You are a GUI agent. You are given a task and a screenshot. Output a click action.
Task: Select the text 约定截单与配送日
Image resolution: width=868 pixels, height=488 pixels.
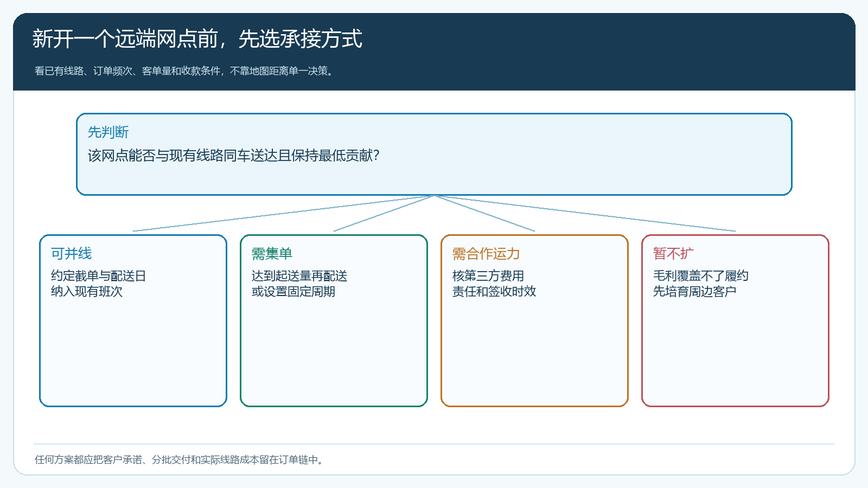pyautogui.click(x=98, y=276)
